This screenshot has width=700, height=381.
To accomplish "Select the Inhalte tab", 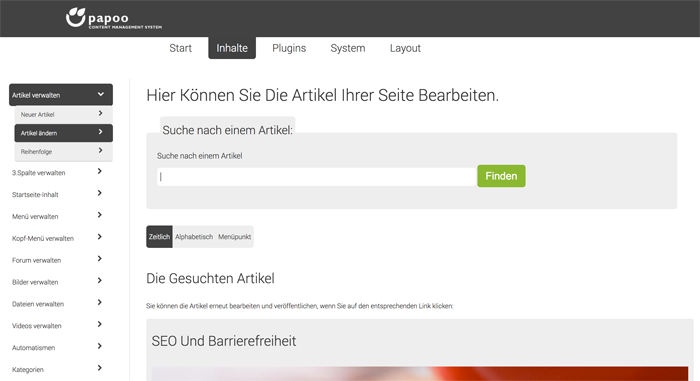I will pyautogui.click(x=232, y=48).
